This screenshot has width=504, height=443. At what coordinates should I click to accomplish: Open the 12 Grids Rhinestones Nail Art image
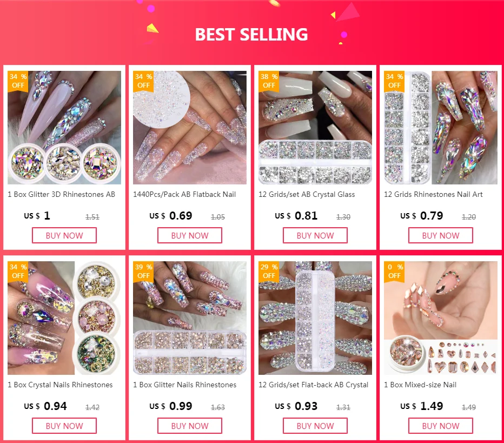pos(441,128)
